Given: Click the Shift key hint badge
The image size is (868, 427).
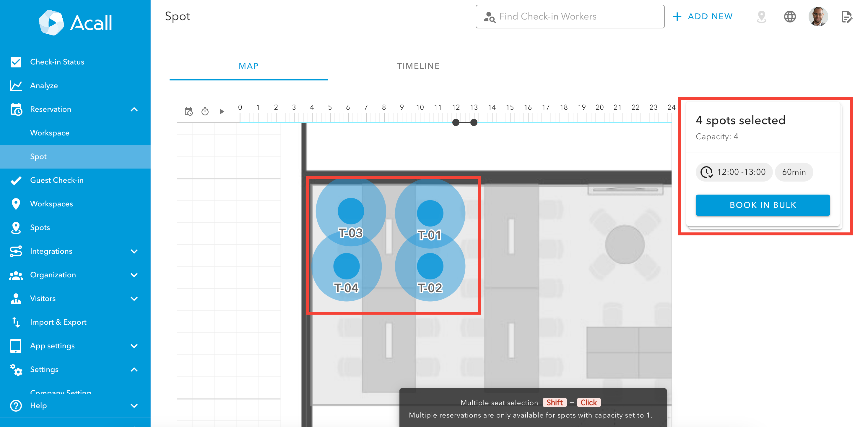Looking at the screenshot, I should (x=555, y=403).
